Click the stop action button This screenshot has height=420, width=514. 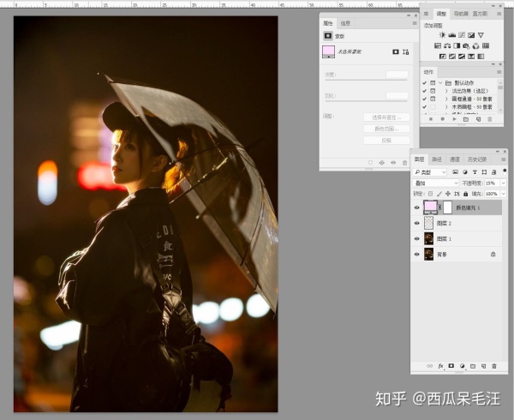click(431, 119)
